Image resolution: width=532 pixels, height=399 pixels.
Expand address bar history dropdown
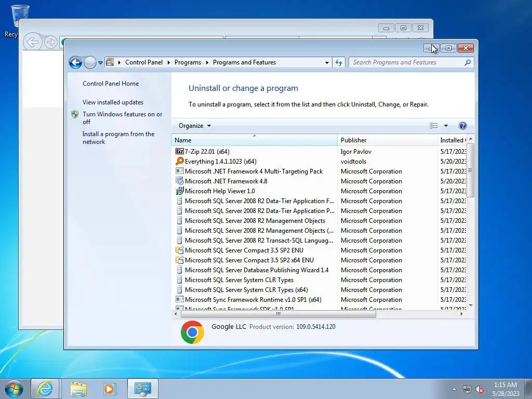(x=327, y=62)
